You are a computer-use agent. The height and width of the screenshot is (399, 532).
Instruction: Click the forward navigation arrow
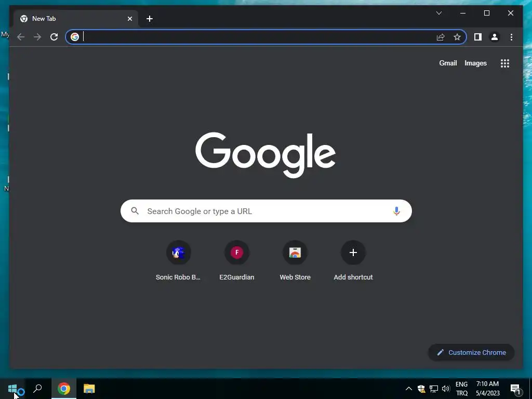pyautogui.click(x=37, y=37)
